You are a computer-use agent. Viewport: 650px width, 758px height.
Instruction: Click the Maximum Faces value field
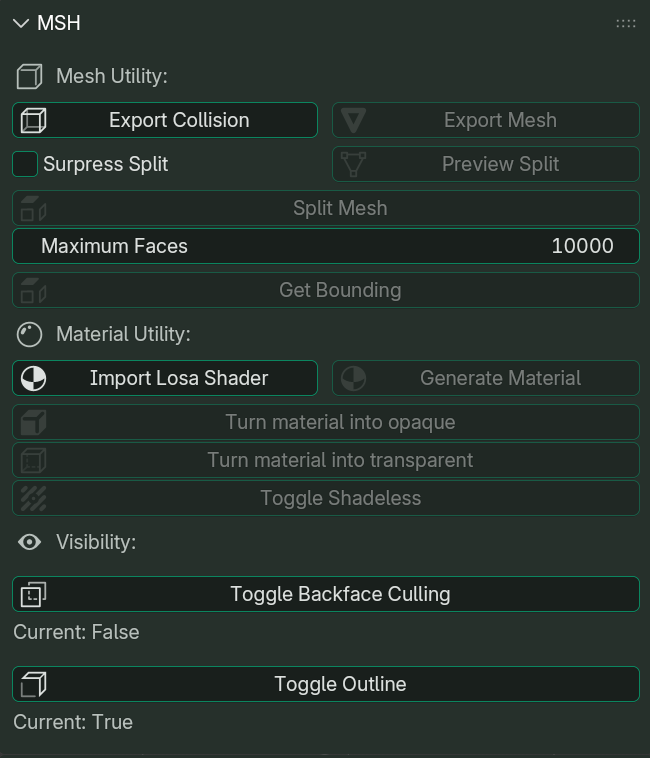point(326,246)
